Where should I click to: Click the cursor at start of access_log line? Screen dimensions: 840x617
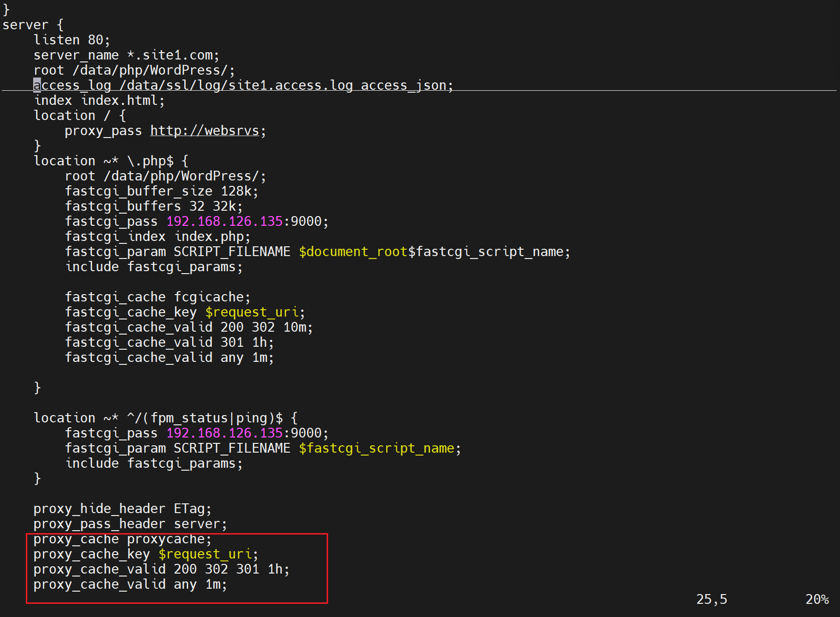(37, 85)
